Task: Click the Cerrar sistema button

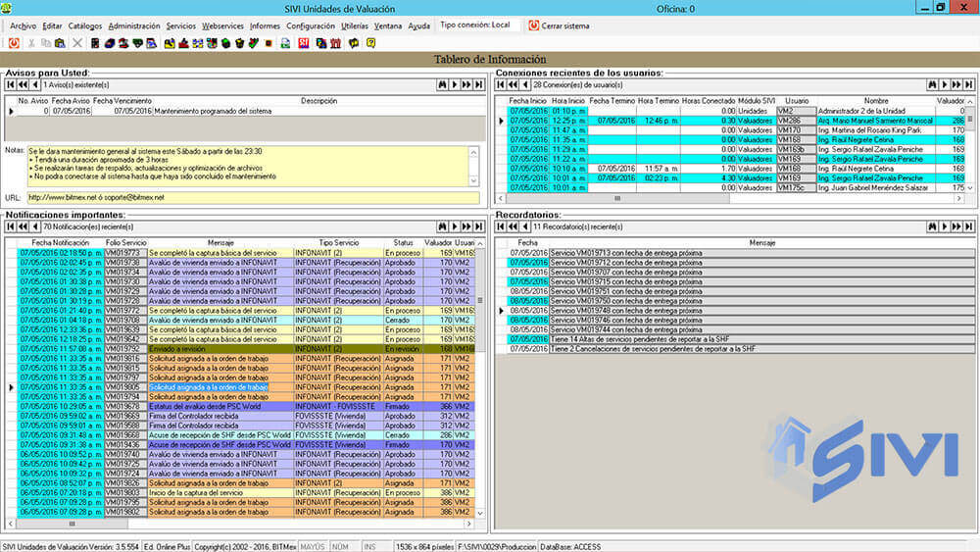Action: coord(559,25)
